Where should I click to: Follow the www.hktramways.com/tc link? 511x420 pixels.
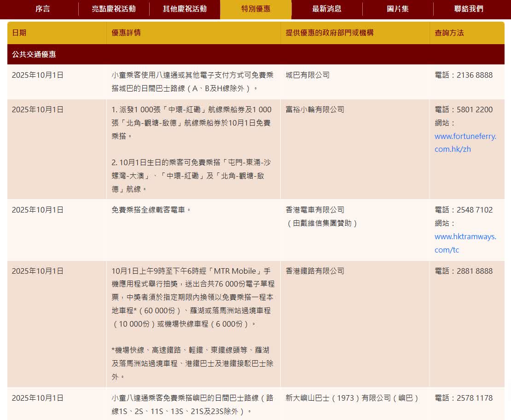(x=465, y=243)
